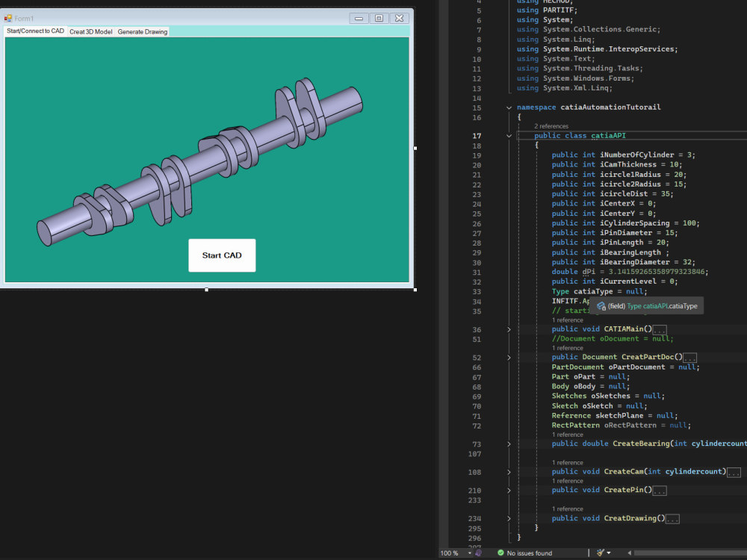747x560 pixels.
Task: Click the text "oPartDocument" on line 66
Action: (636, 367)
